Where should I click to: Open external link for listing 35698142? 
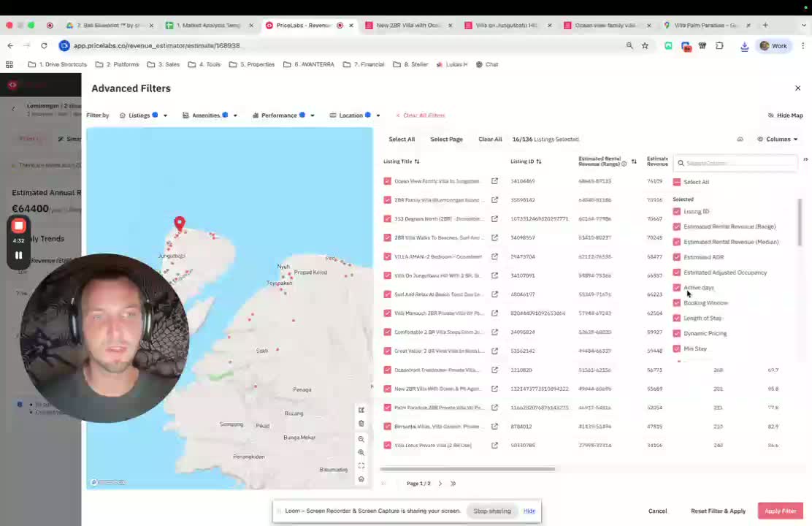coord(494,199)
